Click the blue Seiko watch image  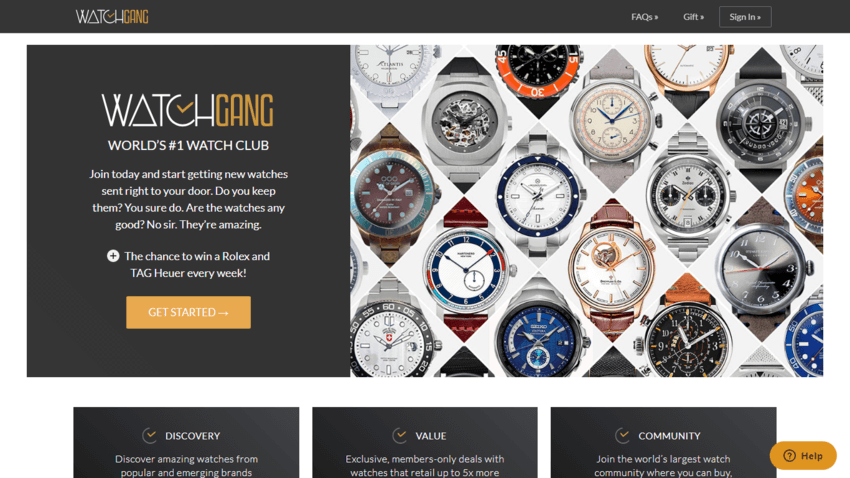539,336
